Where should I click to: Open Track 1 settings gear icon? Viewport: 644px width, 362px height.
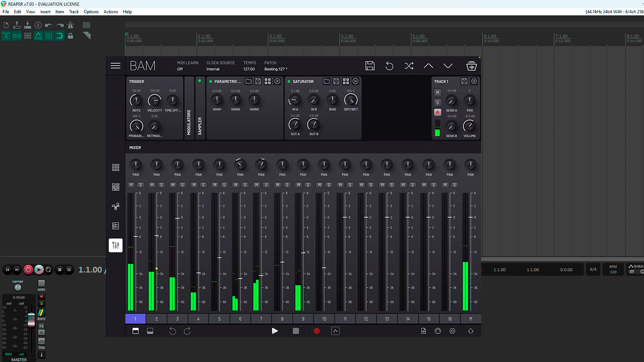pyautogui.click(x=474, y=82)
